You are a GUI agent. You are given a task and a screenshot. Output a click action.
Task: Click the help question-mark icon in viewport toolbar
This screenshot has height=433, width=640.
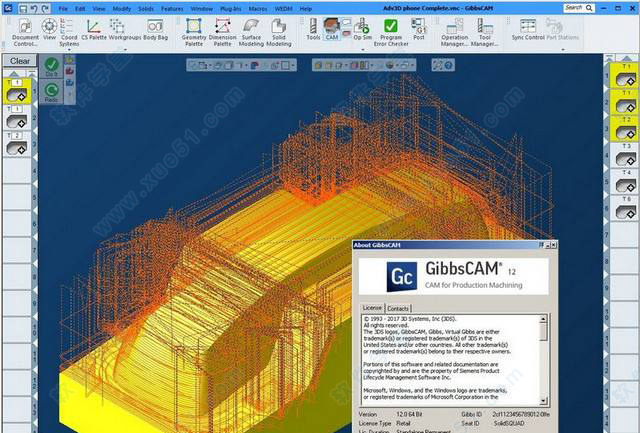tap(448, 65)
